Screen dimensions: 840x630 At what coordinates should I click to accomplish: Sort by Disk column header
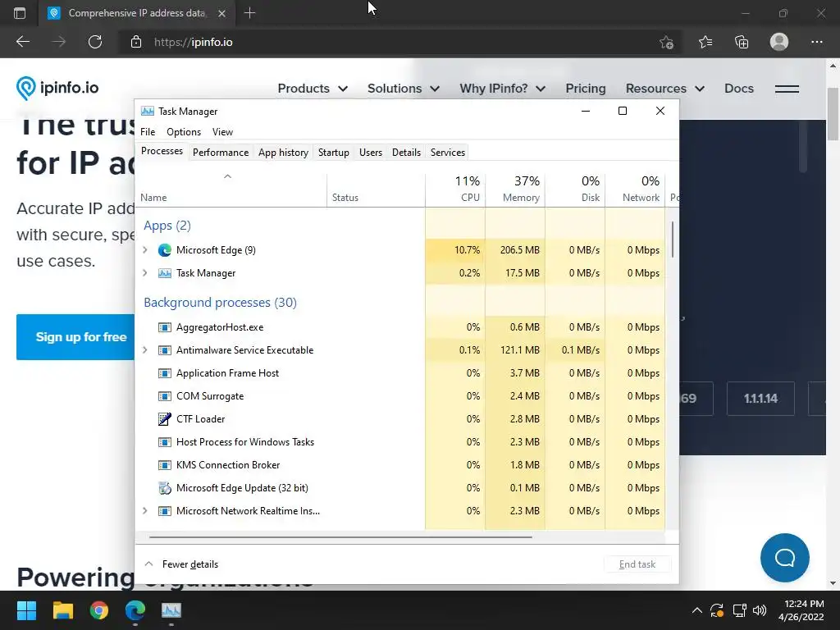pos(575,189)
